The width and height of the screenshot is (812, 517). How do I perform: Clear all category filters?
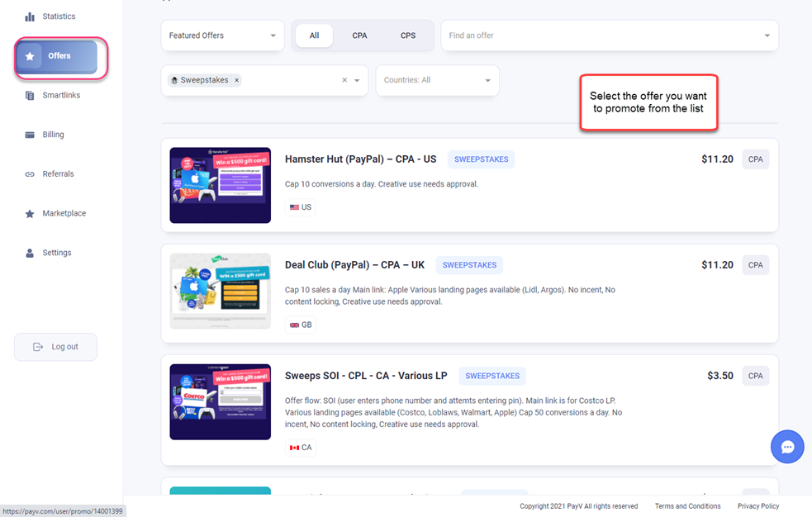click(344, 80)
